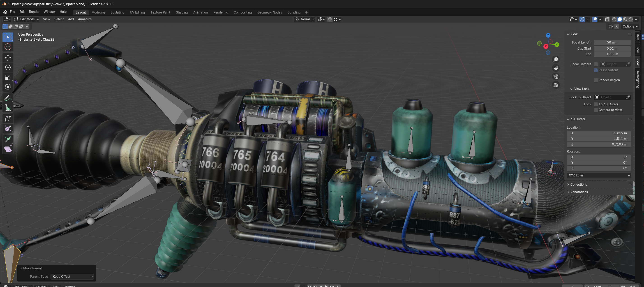The height and width of the screenshot is (287, 644).
Task: Set selection mode to subtract
Action: pyautogui.click(x=16, y=26)
